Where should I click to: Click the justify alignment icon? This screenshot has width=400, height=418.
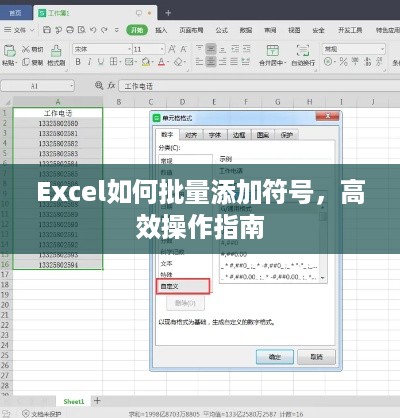[234, 62]
